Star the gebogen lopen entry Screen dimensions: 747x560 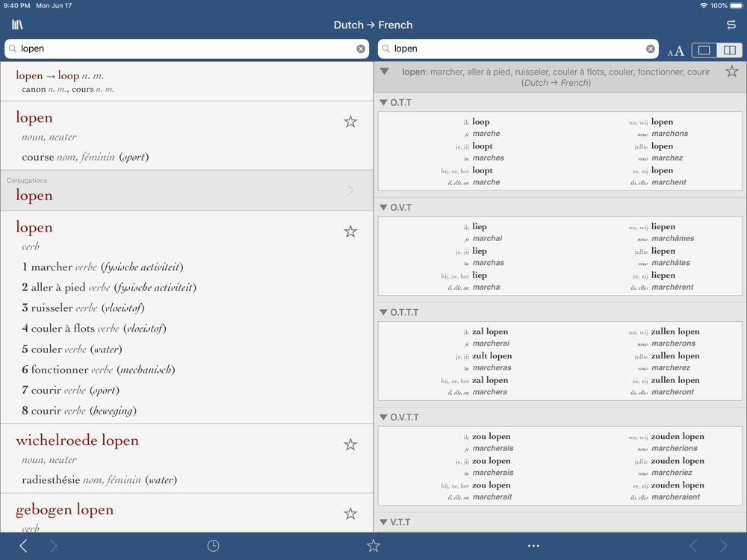click(x=350, y=514)
